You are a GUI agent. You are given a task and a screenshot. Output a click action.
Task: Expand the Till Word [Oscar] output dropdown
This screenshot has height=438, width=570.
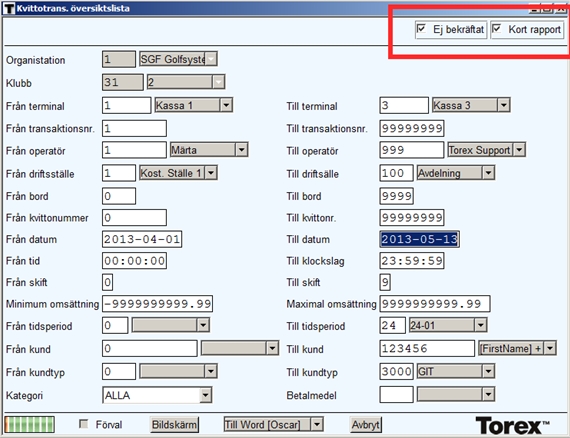coord(317,424)
